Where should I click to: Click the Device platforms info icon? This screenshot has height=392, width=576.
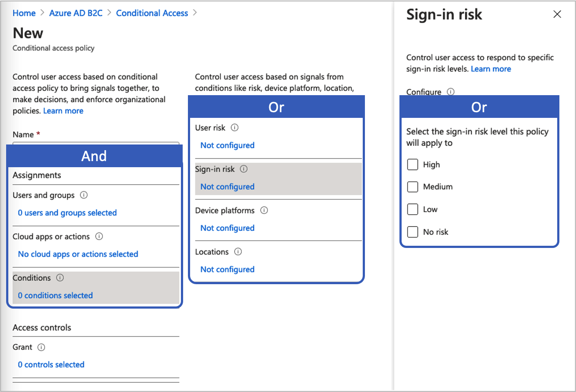(264, 210)
